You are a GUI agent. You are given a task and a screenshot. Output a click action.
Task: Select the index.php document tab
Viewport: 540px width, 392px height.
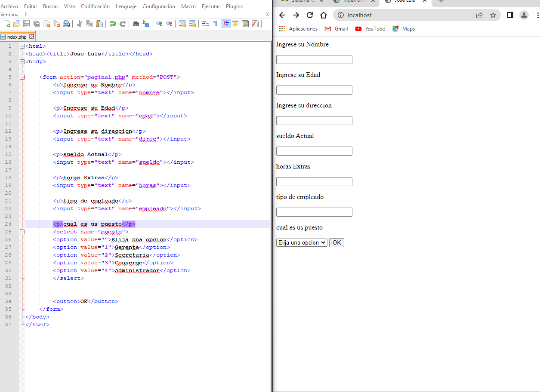(x=17, y=37)
